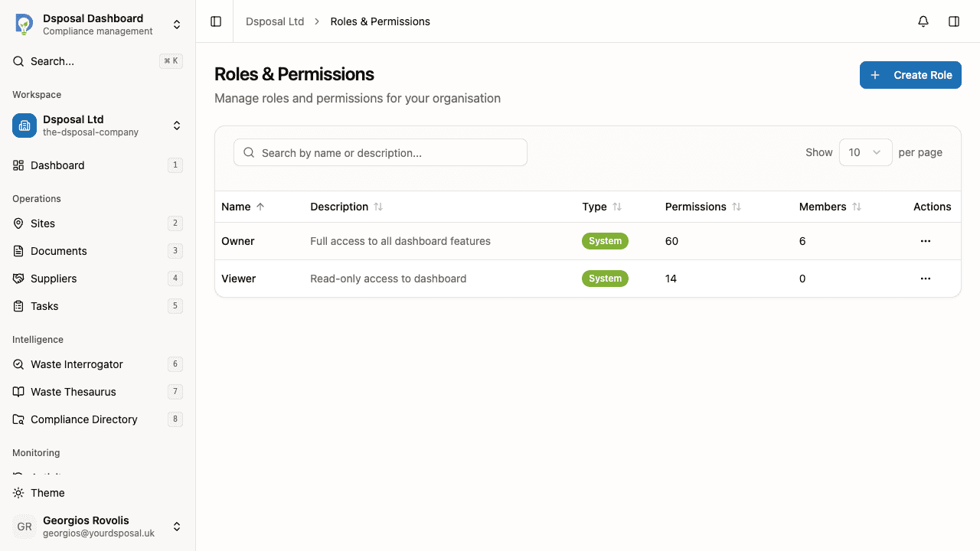This screenshot has height=551, width=980.
Task: Open the Waste Thesaurus
Action: [x=73, y=392]
